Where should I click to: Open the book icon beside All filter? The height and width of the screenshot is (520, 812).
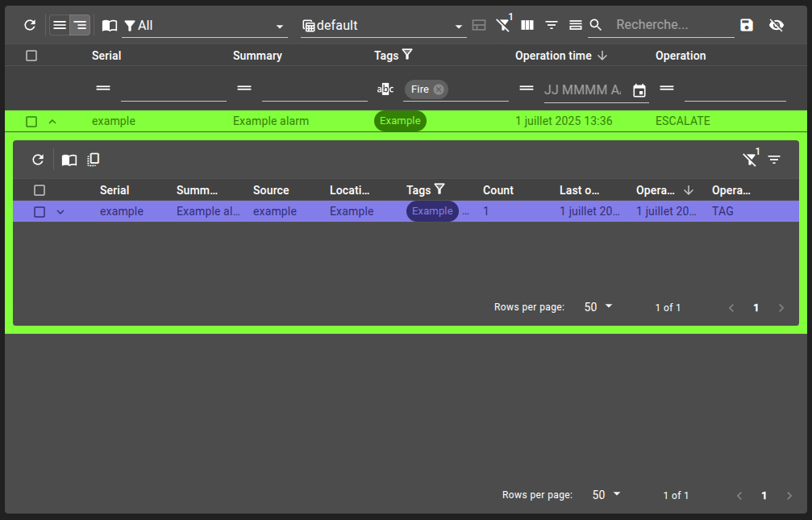[x=110, y=25]
